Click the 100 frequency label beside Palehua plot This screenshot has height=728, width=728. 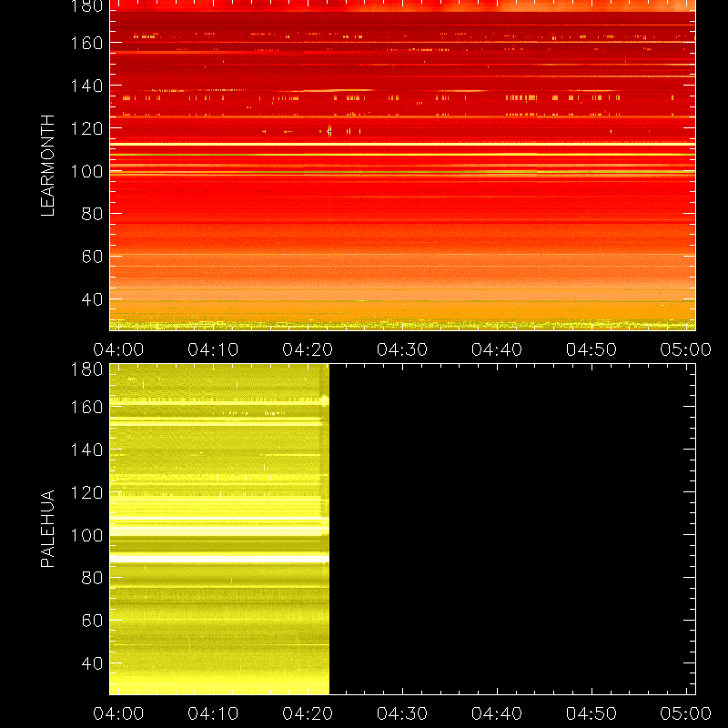[x=86, y=535]
